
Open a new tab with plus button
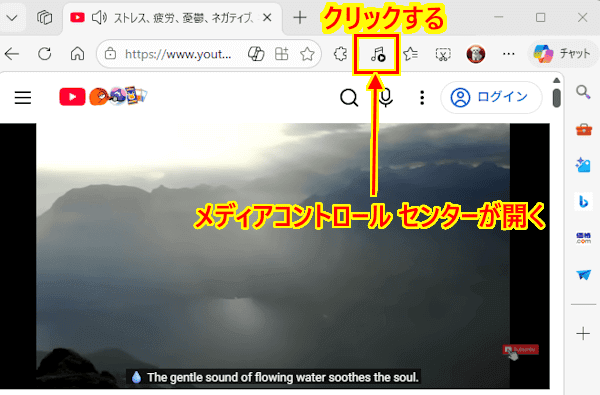point(300,18)
